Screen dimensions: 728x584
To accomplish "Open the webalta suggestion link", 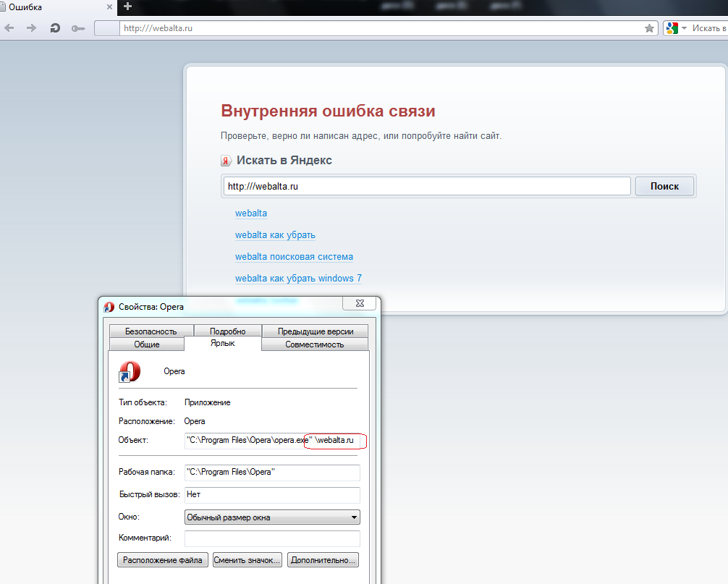I will pyautogui.click(x=250, y=213).
